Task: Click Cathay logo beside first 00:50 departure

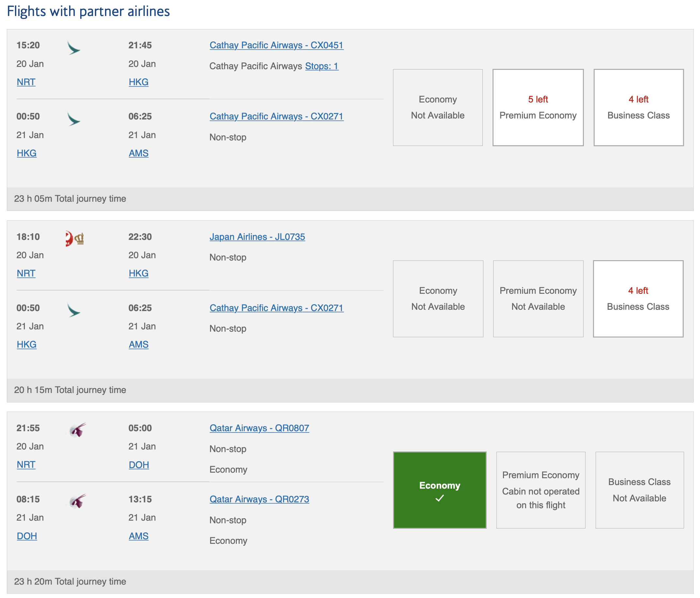Action: pyautogui.click(x=73, y=119)
